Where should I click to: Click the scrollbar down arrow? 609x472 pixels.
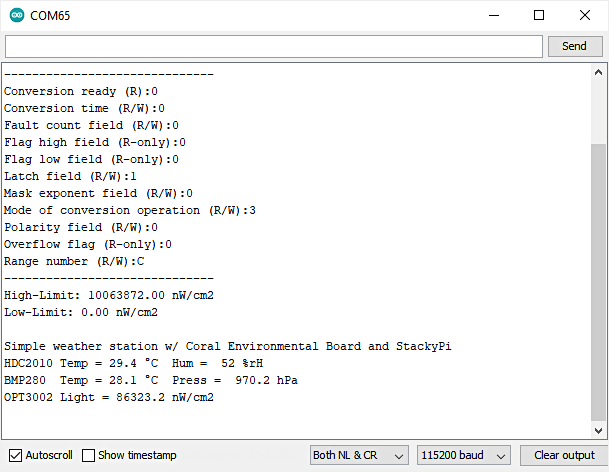click(x=598, y=429)
